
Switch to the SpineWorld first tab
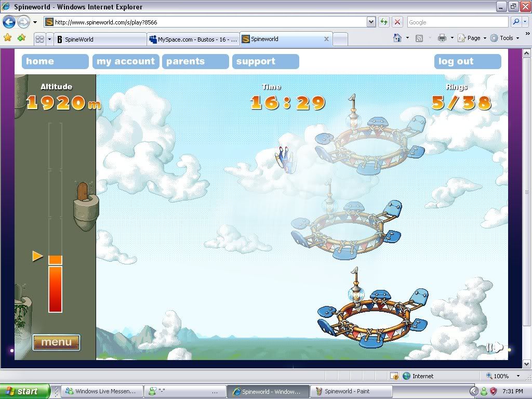pyautogui.click(x=100, y=39)
